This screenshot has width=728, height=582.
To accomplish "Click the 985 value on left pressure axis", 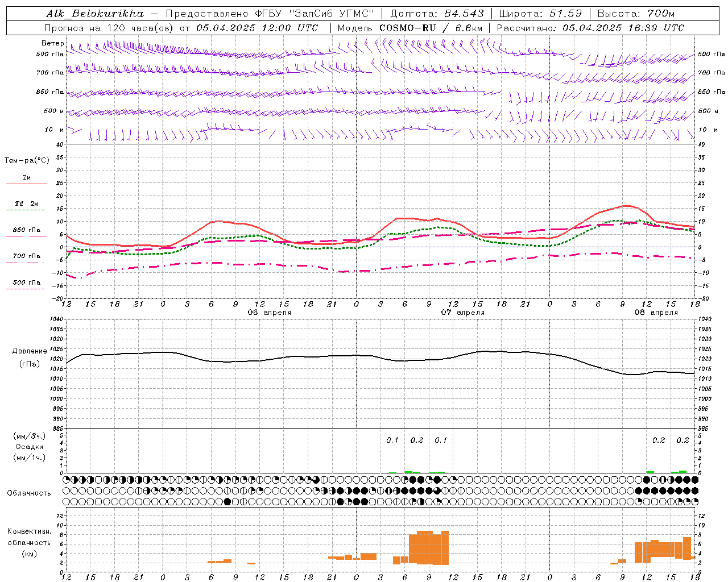I will (57, 429).
